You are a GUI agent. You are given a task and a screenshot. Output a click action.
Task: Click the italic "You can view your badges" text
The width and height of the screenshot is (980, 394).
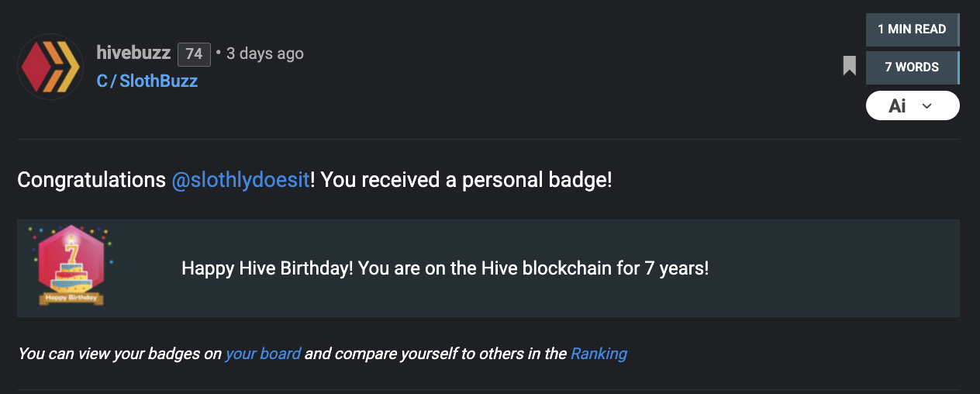coord(119,354)
